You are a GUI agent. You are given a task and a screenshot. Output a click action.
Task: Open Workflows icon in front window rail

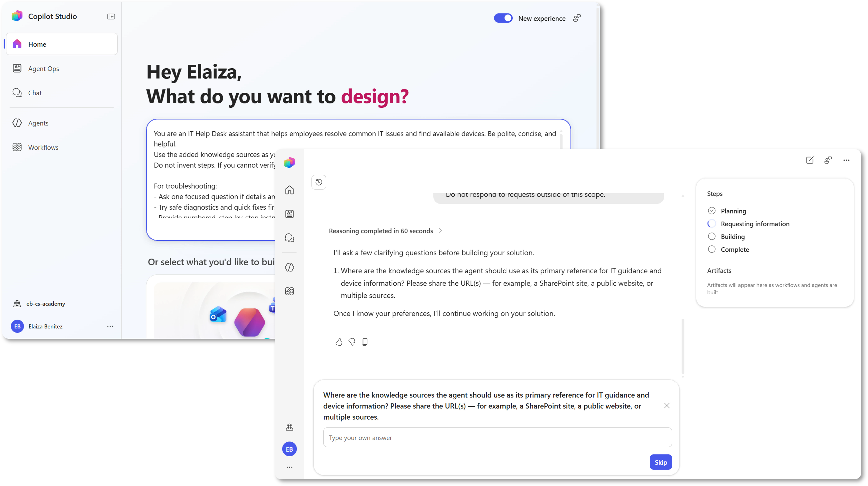point(289,291)
